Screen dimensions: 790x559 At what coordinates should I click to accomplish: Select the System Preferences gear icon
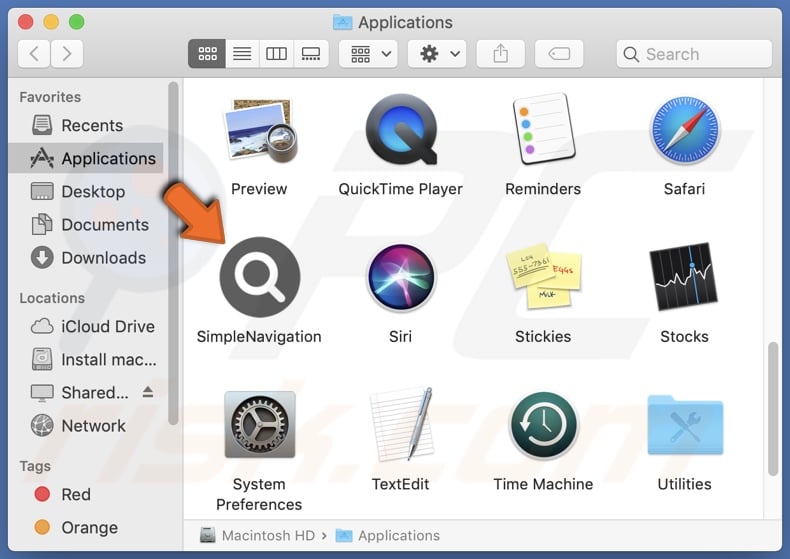click(x=260, y=425)
